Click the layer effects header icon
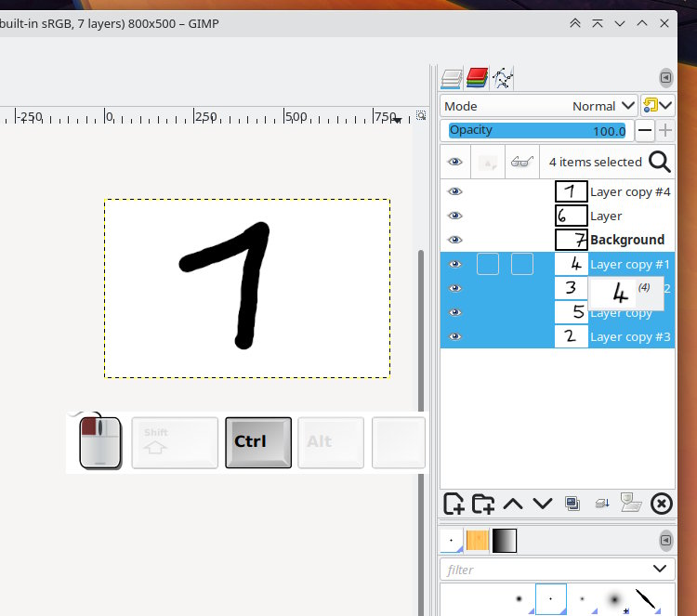 coord(488,163)
